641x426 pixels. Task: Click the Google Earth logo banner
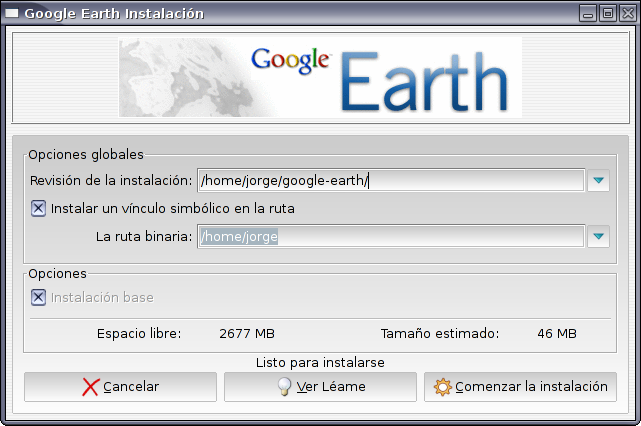point(320,78)
